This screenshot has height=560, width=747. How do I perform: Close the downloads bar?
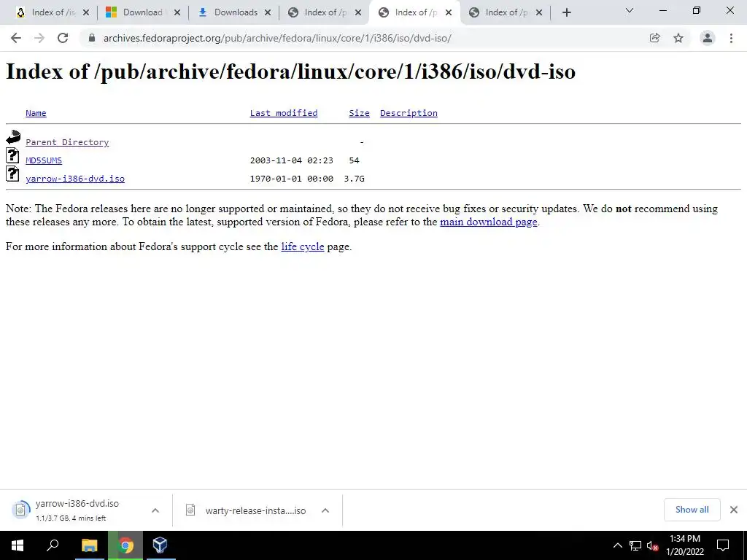(734, 510)
